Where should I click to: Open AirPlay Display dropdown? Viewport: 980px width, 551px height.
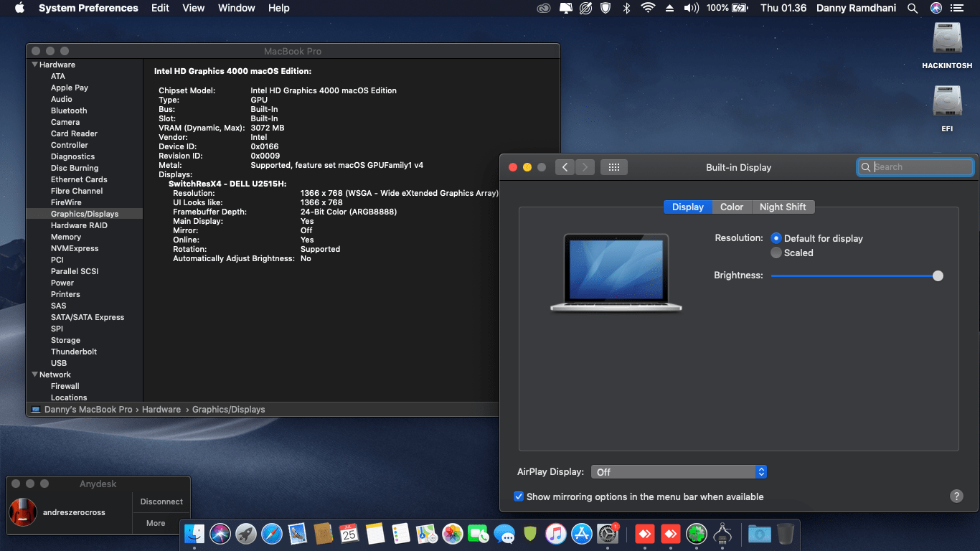[679, 472]
